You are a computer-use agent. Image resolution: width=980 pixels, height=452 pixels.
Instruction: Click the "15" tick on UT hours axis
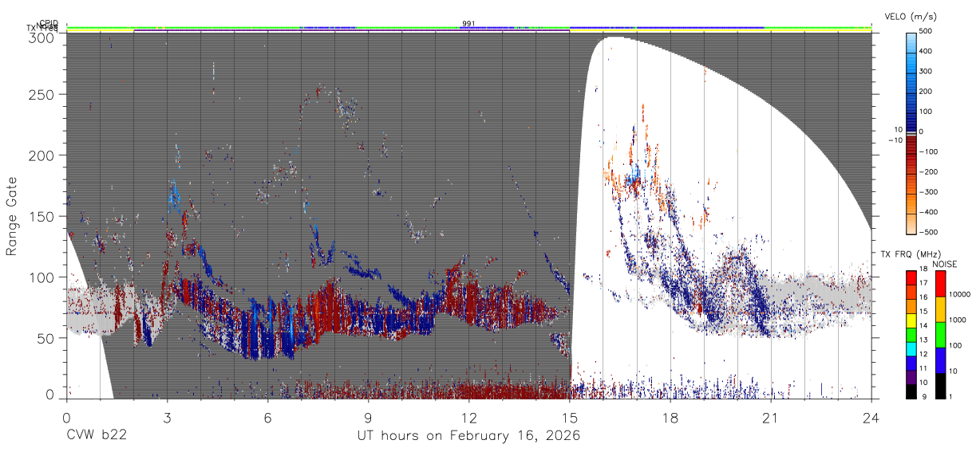pos(569,418)
